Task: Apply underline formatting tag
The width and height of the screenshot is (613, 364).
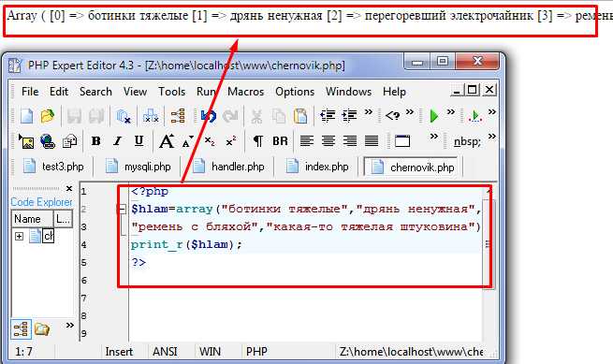Action: [x=139, y=141]
